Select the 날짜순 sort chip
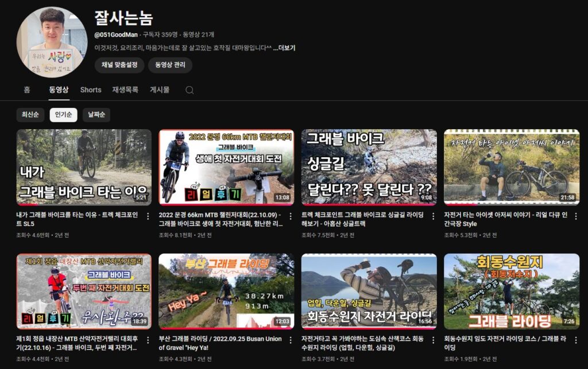The image size is (588, 369). (x=96, y=115)
